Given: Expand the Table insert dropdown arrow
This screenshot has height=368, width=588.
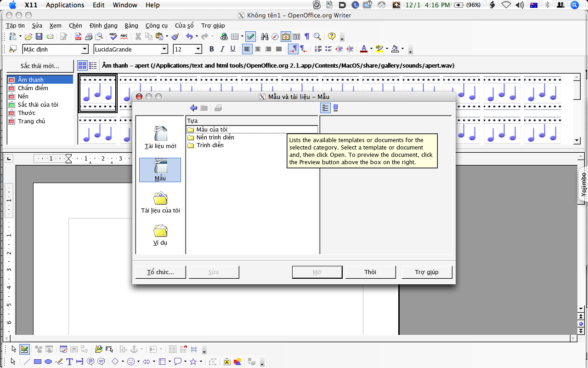Looking at the screenshot, I should tap(242, 37).
